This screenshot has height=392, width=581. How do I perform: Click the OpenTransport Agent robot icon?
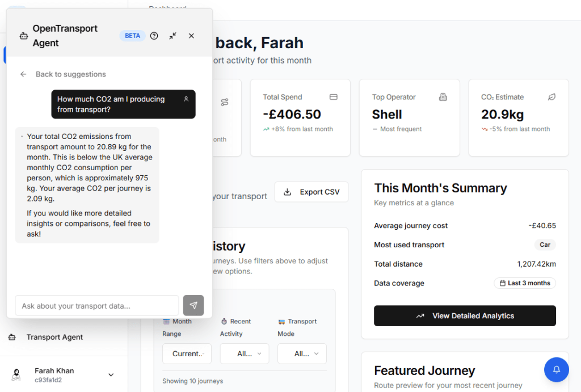pos(23,36)
